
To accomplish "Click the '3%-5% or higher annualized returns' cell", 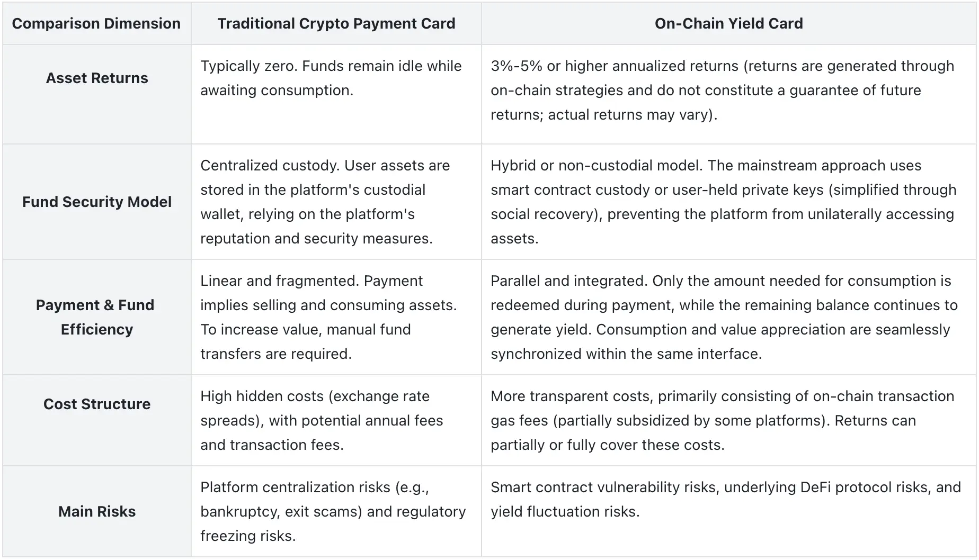I will tap(722, 91).
